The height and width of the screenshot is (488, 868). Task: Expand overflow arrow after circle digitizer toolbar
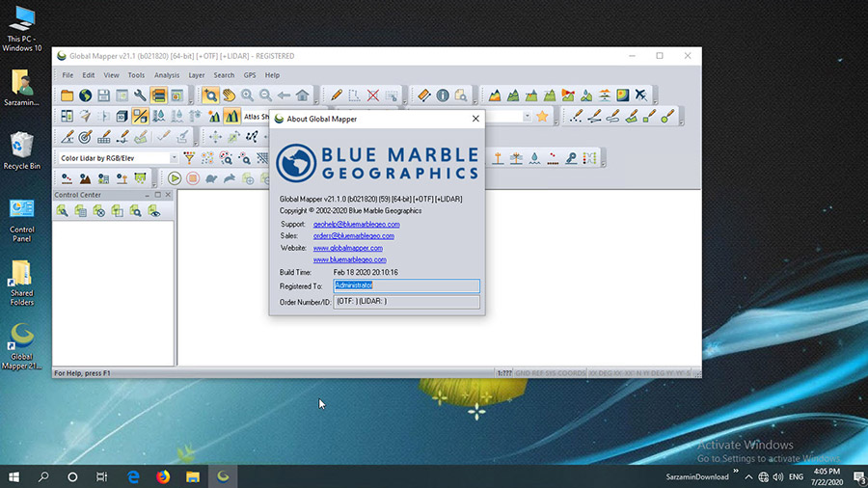point(682,117)
